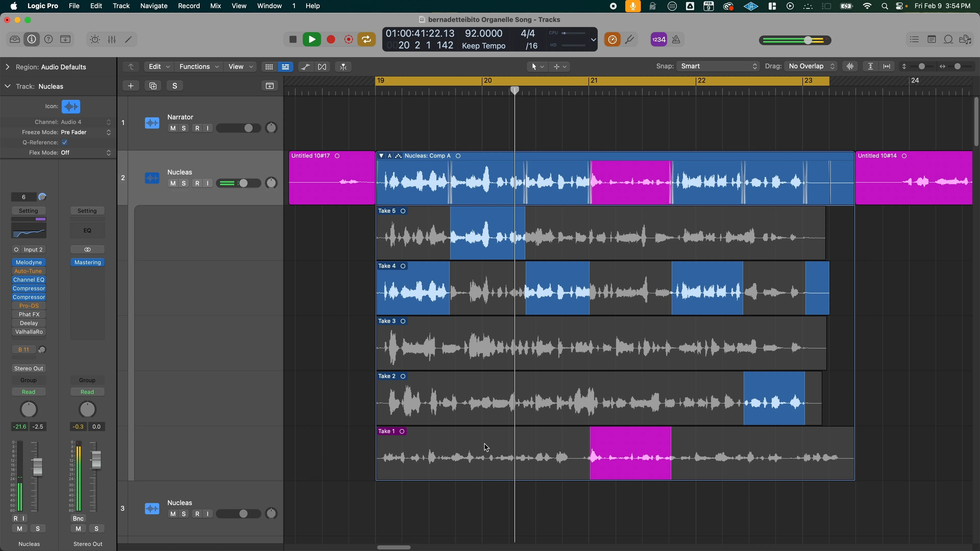Click the Mastering send button
The height and width of the screenshot is (551, 980).
click(x=87, y=262)
